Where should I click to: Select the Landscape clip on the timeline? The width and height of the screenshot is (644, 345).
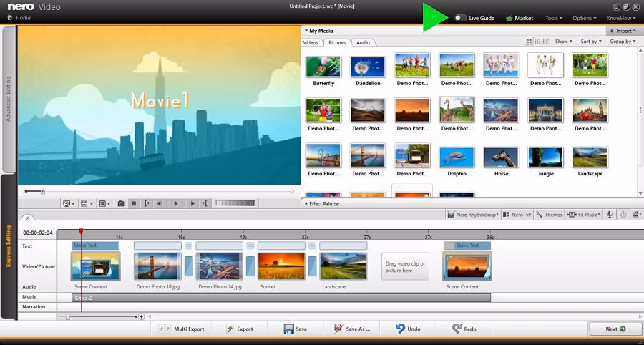343,266
